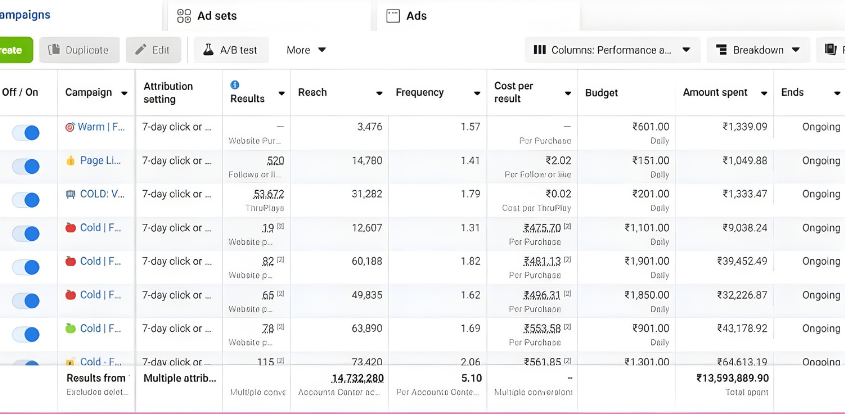Click the Breakdown list icon
Screen dimensions: 845x414
pos(720,50)
